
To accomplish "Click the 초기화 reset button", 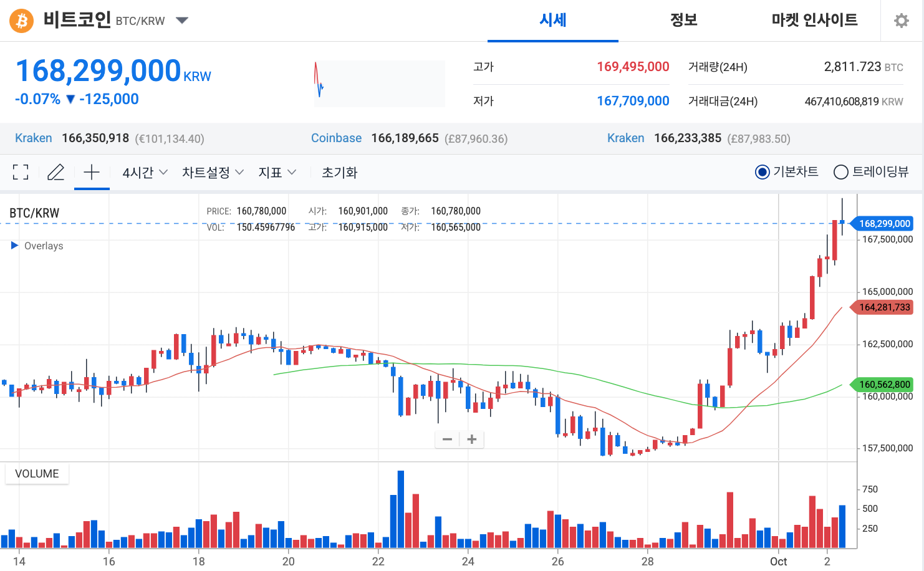I will (340, 172).
